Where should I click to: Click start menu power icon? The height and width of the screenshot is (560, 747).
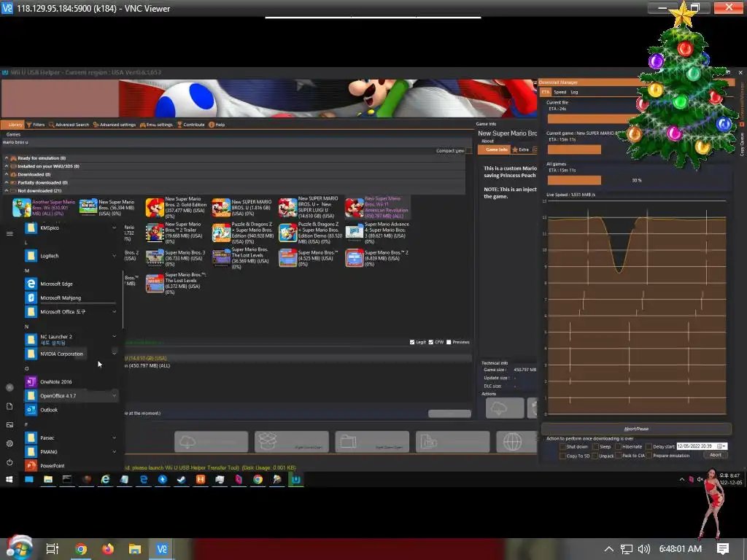tap(9, 462)
